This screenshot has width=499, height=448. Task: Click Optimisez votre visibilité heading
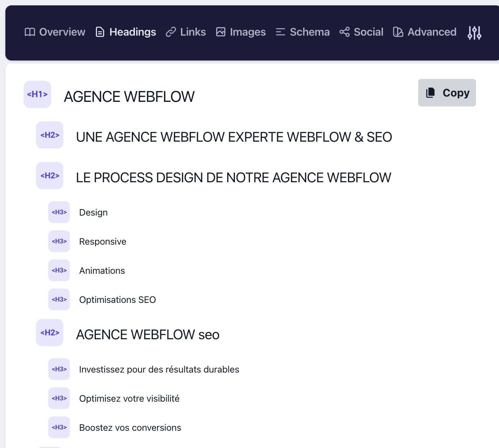(129, 399)
